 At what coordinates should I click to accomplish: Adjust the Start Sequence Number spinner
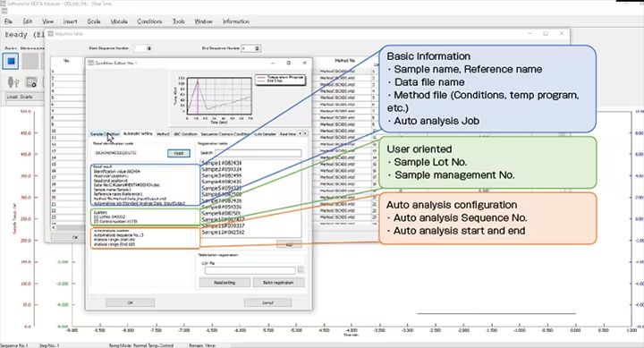[x=149, y=48]
